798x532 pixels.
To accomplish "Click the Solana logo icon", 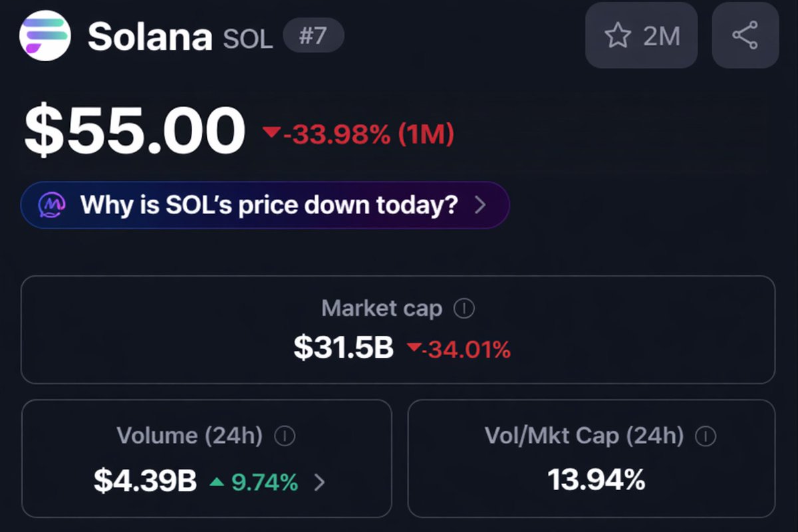I will click(45, 35).
